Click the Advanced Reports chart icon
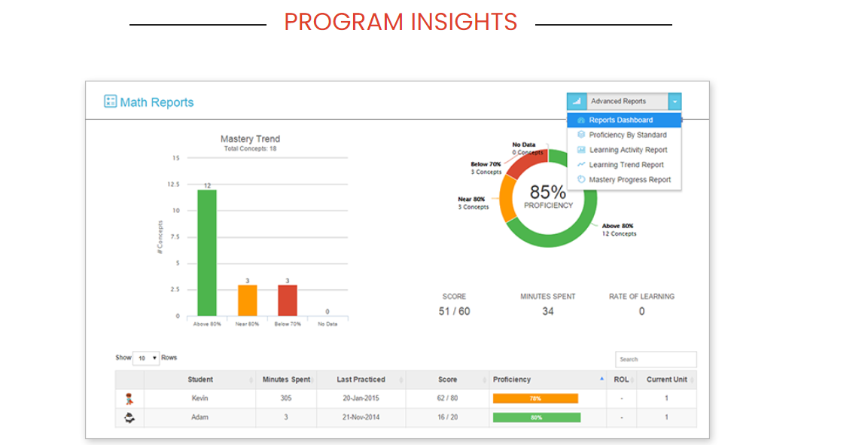The height and width of the screenshot is (445, 868). pos(576,102)
